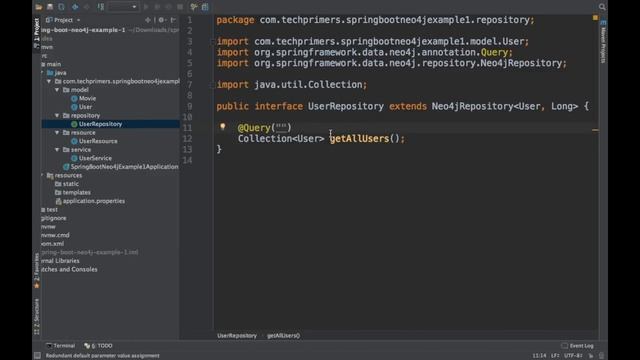Open the Project view selector dropdown
Image resolution: width=640 pixels, height=360 pixels.
click(x=64, y=20)
